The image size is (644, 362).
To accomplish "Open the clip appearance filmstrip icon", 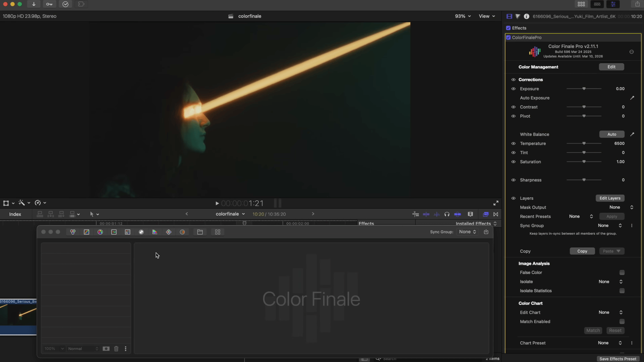I will (471, 214).
